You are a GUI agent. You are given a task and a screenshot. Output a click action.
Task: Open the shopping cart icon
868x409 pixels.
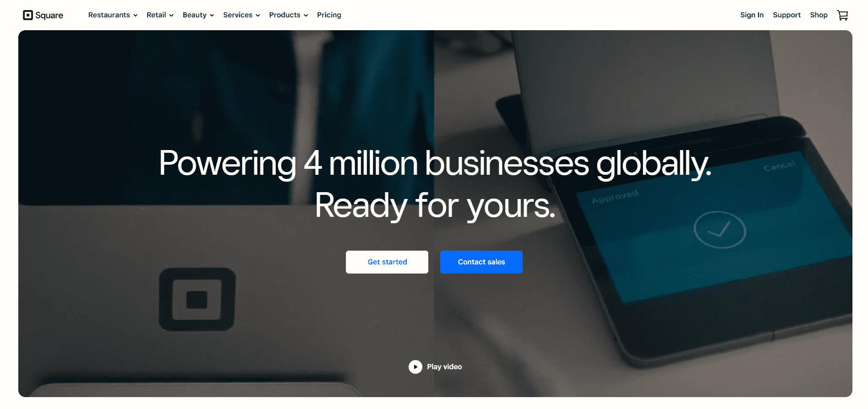842,15
